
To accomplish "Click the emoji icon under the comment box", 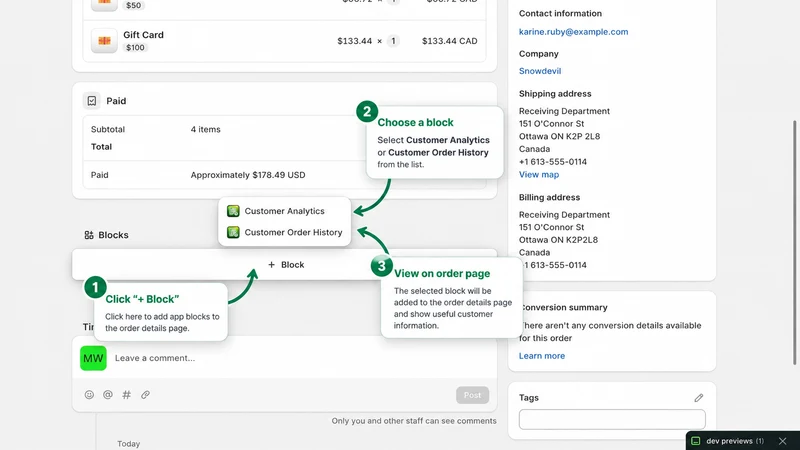I will 89,394.
